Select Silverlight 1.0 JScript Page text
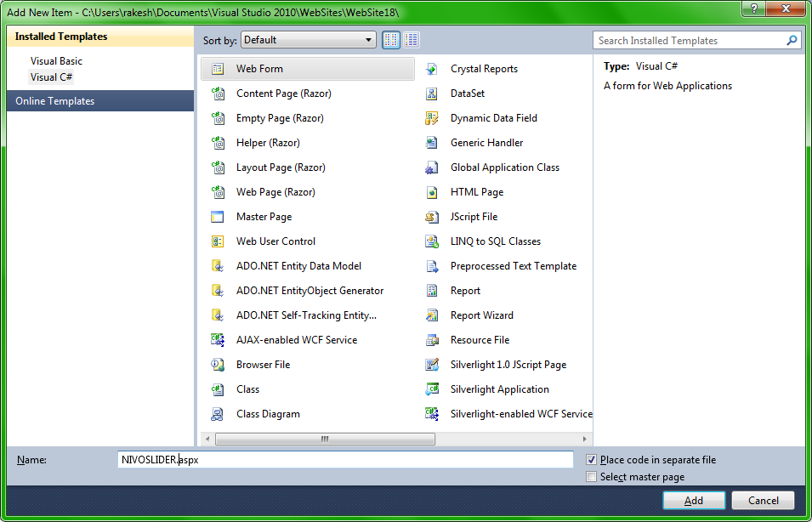Viewport: 812px width, 522px height. coord(508,365)
